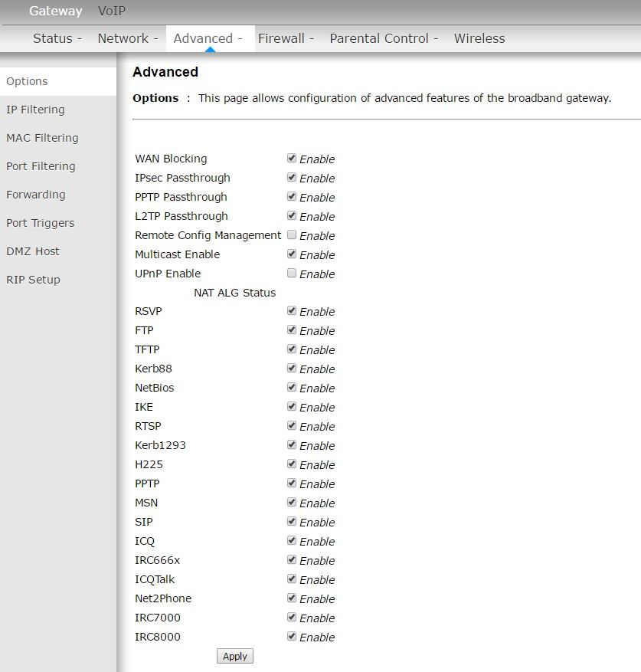The image size is (641, 672).
Task: Open Port Triggers page
Action: coord(41,223)
